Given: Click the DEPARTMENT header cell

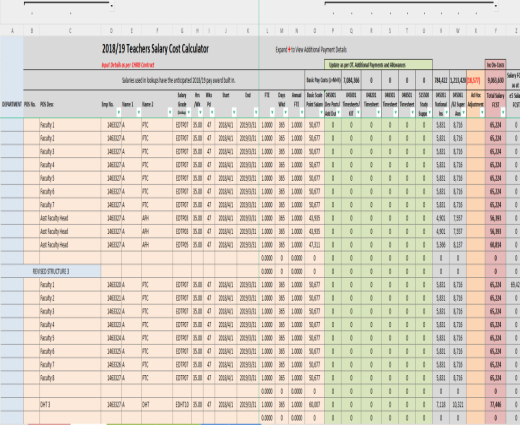Looking at the screenshot, I should [x=12, y=104].
